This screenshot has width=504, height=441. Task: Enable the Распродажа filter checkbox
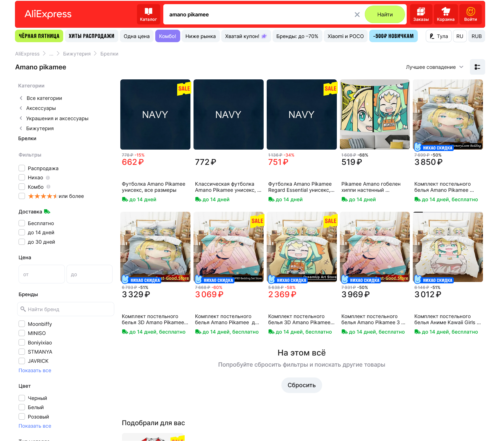point(22,168)
